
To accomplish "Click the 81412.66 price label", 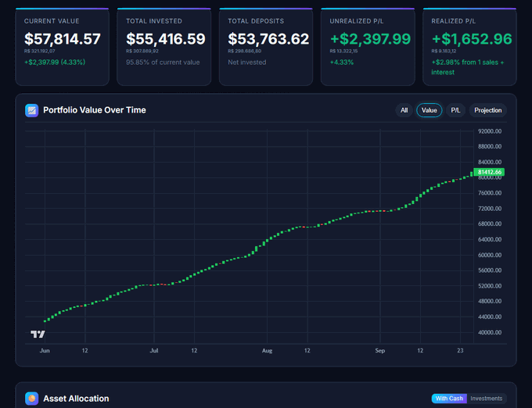I will pos(489,172).
